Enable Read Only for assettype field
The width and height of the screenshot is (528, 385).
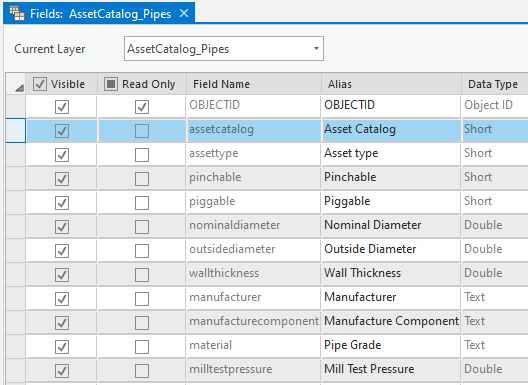[x=142, y=155]
